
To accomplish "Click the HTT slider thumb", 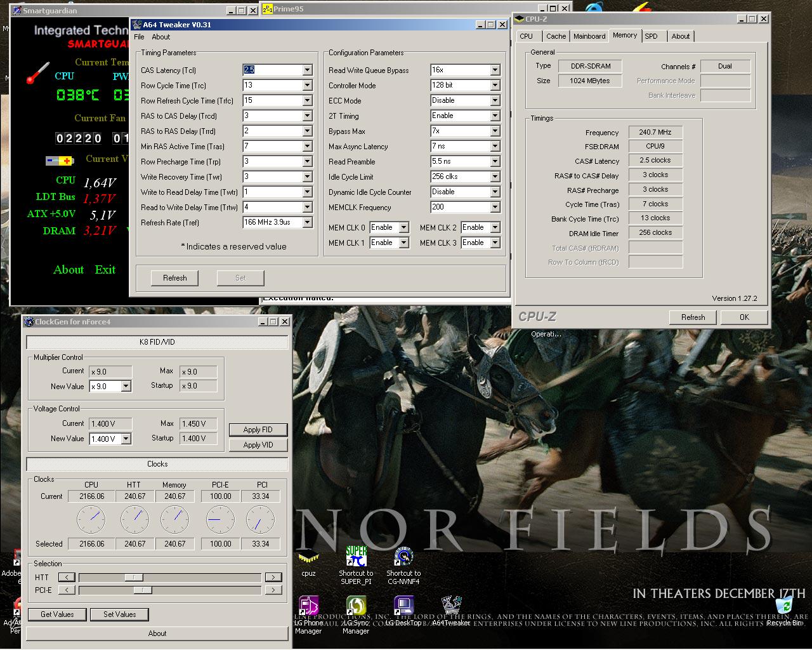I will coord(133,577).
